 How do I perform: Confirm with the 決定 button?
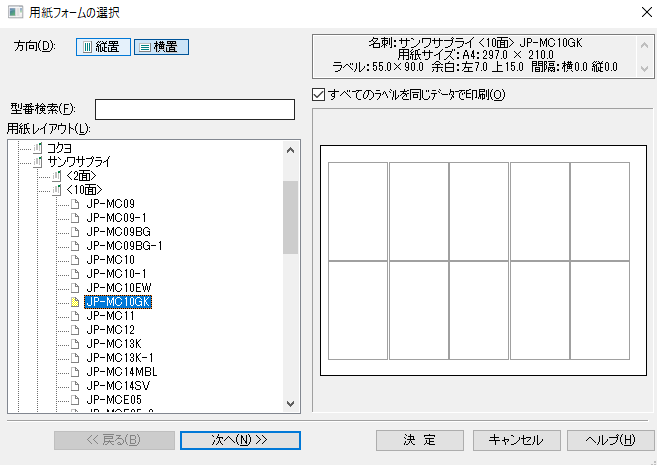[419, 440]
